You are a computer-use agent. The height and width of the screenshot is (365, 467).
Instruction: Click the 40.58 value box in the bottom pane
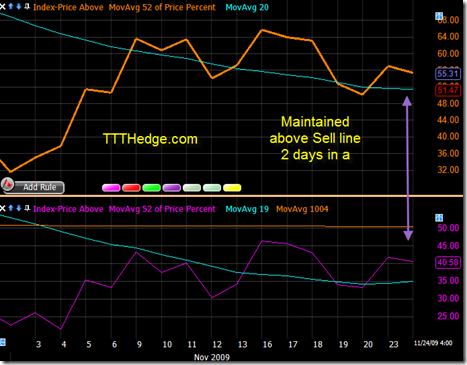click(x=448, y=262)
